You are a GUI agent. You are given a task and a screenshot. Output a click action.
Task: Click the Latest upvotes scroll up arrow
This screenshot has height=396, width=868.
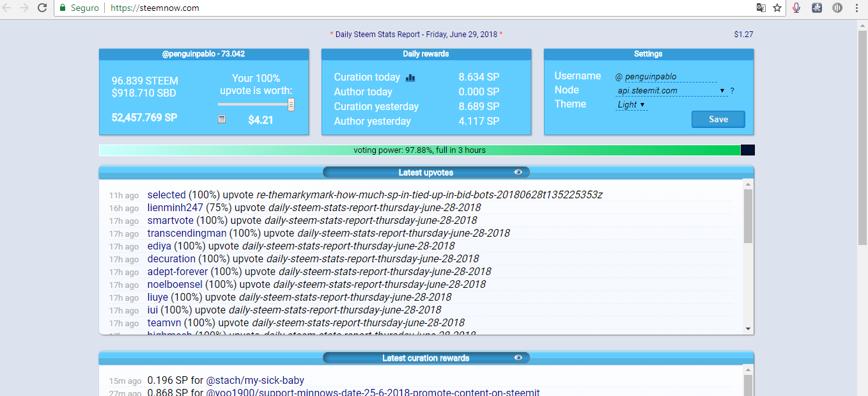pos(748,184)
